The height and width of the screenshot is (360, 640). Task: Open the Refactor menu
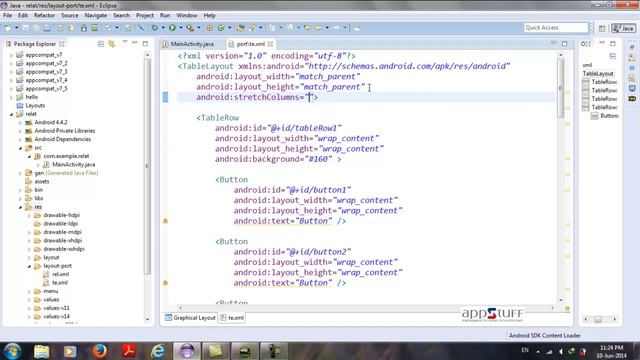(44, 16)
